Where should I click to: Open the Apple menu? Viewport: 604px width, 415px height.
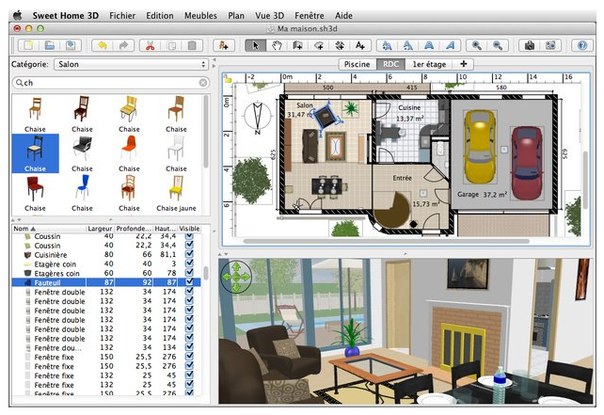pos(17,15)
